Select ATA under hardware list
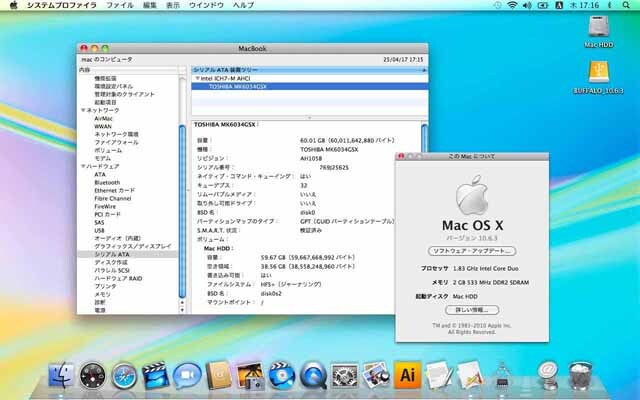640x400 pixels. 100,174
